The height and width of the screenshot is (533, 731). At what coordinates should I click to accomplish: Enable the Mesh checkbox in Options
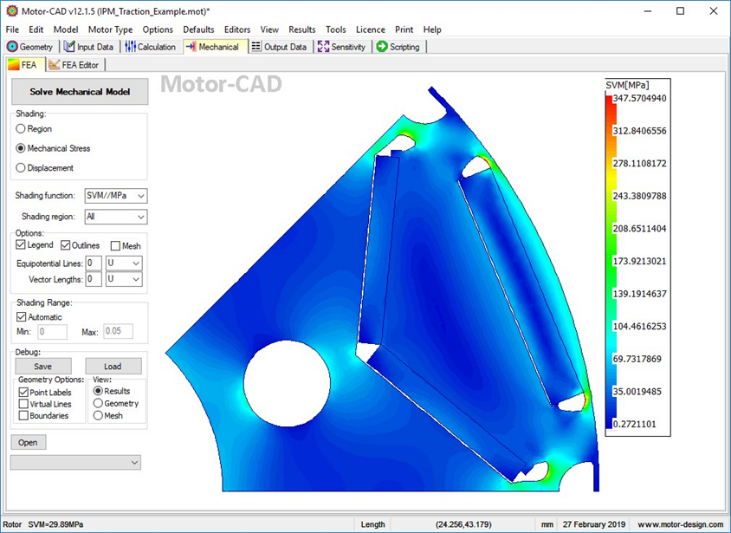115,246
